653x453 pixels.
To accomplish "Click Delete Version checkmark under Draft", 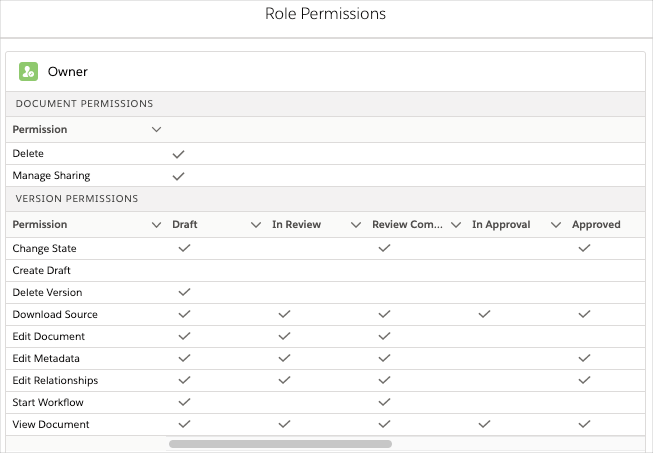I will [x=184, y=292].
